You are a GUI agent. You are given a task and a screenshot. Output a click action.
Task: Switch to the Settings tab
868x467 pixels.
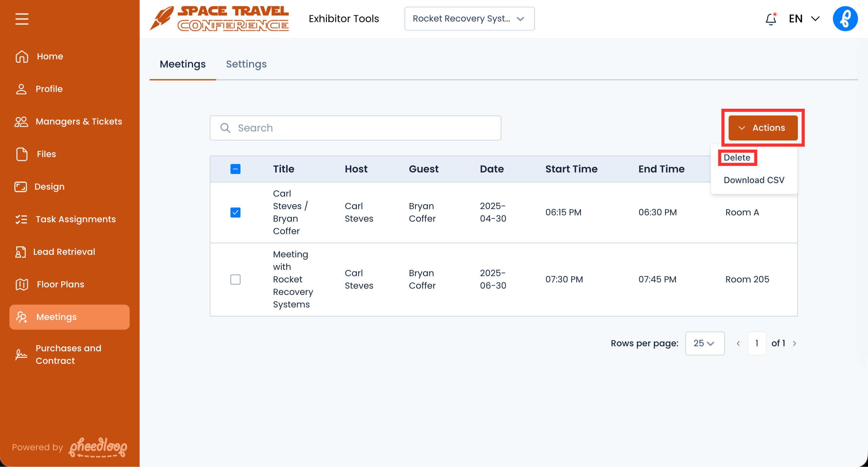(x=246, y=64)
